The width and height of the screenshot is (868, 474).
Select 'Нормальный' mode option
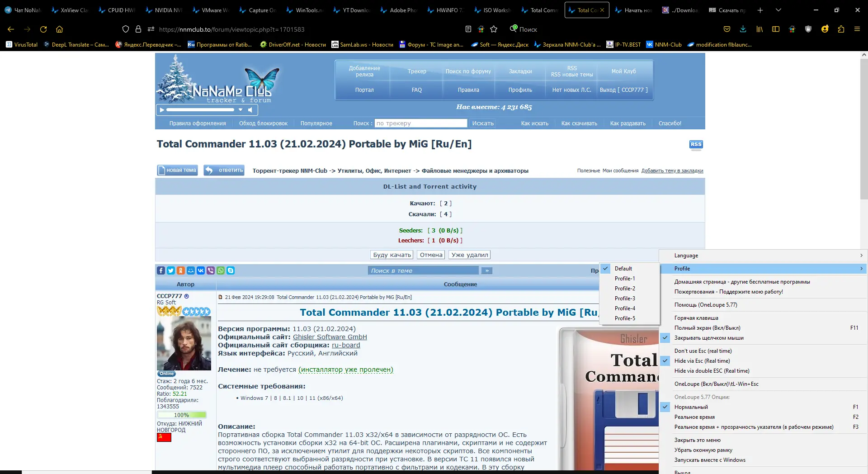tap(764, 407)
